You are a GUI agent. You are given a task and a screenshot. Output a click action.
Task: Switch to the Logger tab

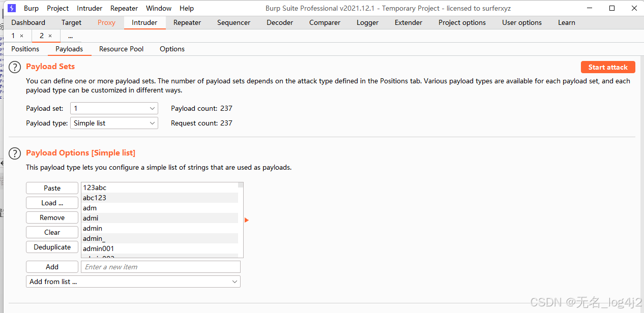point(367,22)
